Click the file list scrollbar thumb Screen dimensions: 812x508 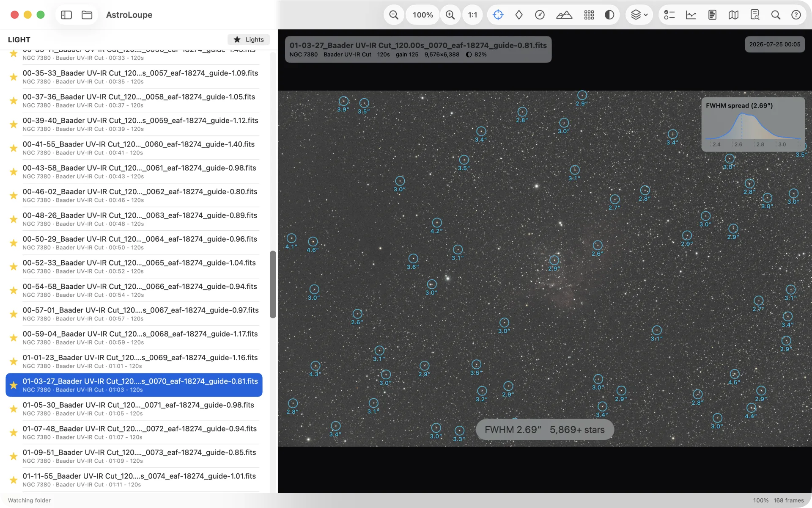tap(273, 284)
